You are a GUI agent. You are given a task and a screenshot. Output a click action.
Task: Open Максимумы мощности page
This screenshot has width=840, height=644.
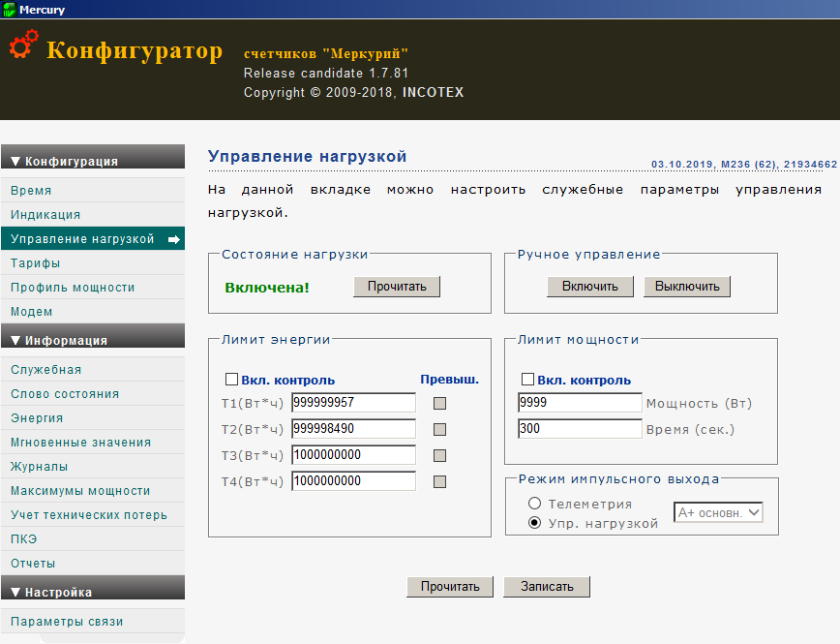click(93, 491)
